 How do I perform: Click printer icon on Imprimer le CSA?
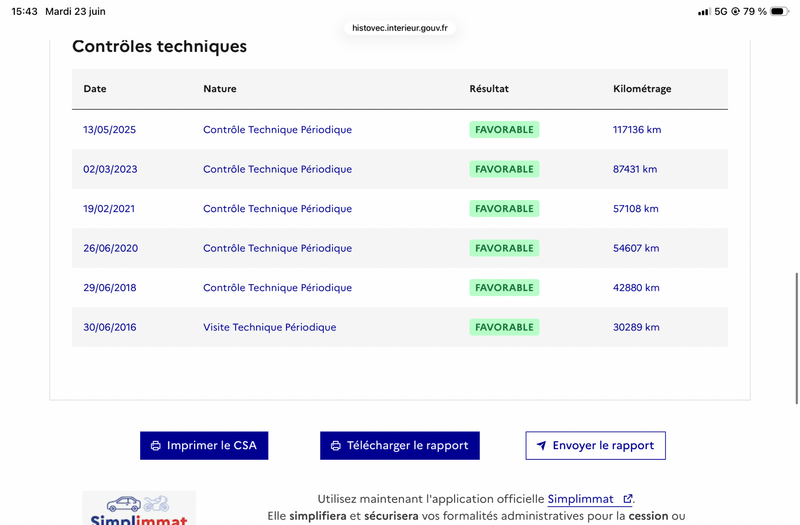(x=156, y=446)
